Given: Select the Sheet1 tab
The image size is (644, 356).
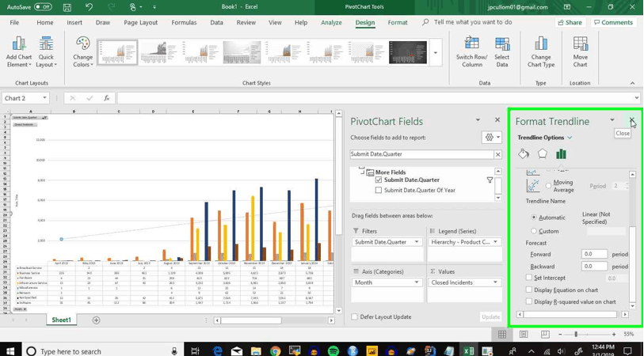Looking at the screenshot, I should pos(61,320).
